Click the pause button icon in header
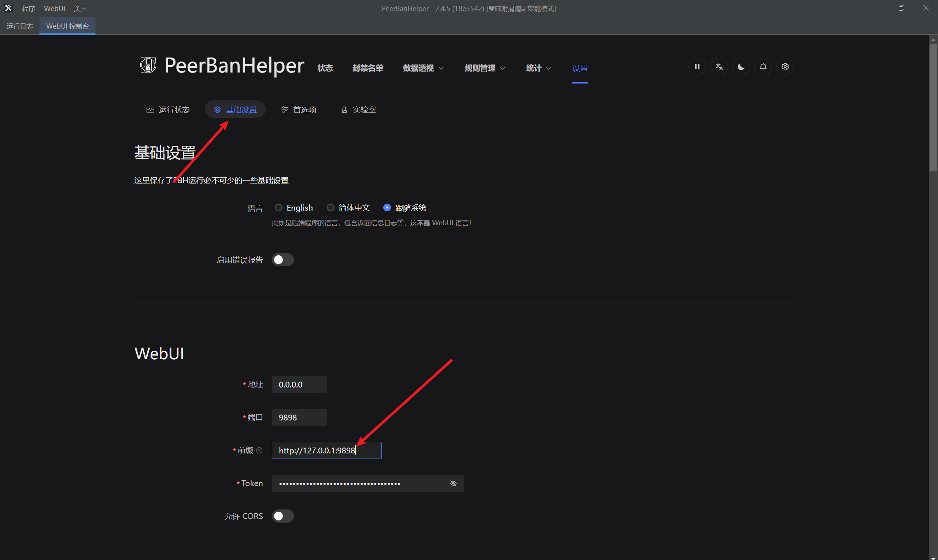 coord(697,67)
